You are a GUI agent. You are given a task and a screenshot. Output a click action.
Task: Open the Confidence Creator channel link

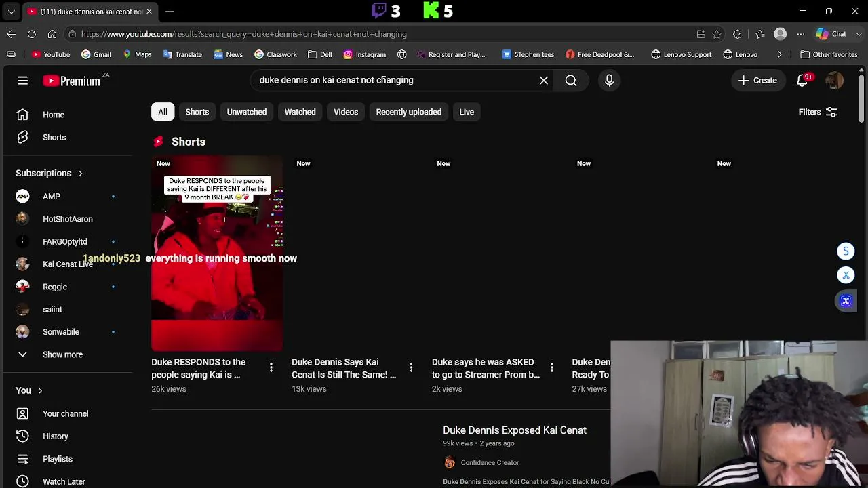pyautogui.click(x=490, y=463)
